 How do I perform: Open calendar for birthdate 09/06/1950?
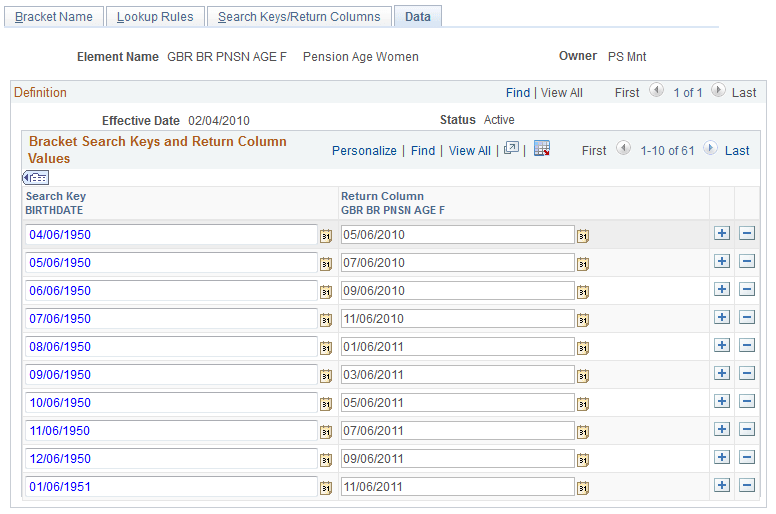pos(325,376)
